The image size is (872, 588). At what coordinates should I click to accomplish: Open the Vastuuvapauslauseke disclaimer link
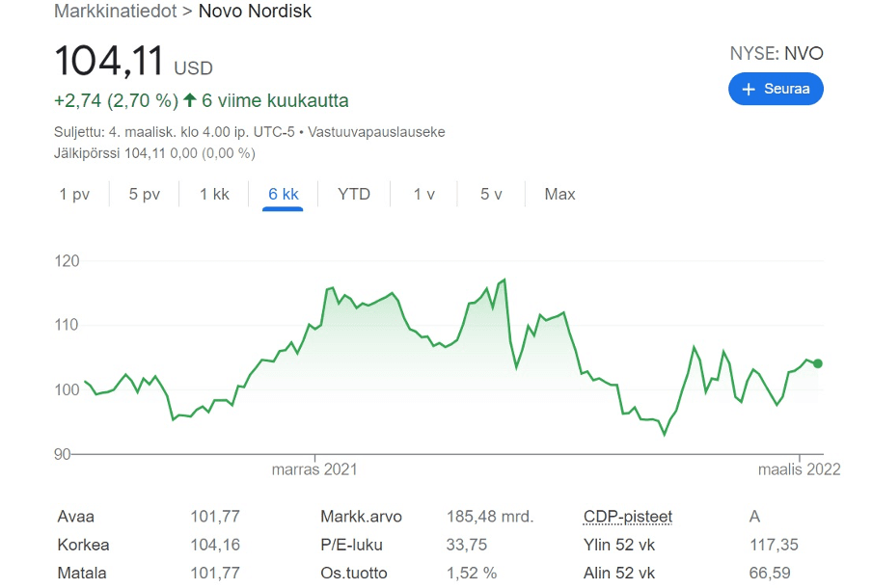[376, 132]
